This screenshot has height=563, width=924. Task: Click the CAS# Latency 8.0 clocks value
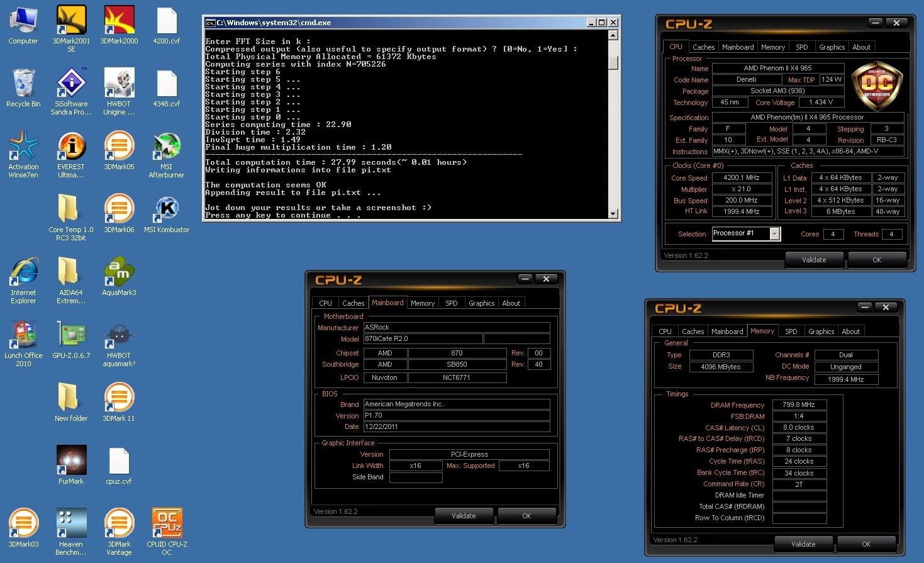[x=799, y=427]
